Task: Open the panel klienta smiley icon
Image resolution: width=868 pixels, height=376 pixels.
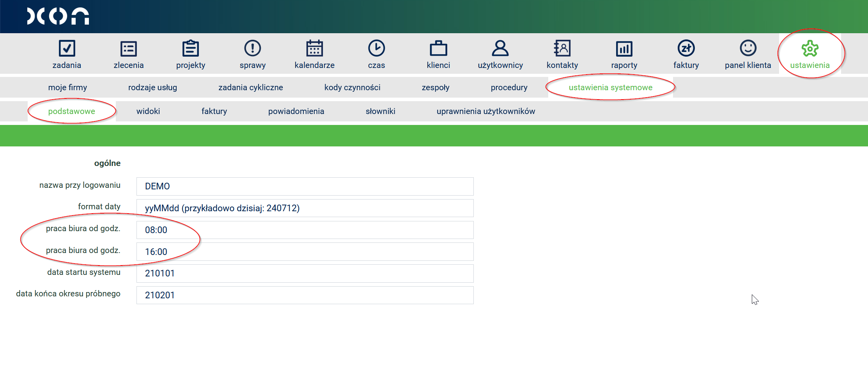Action: (748, 48)
